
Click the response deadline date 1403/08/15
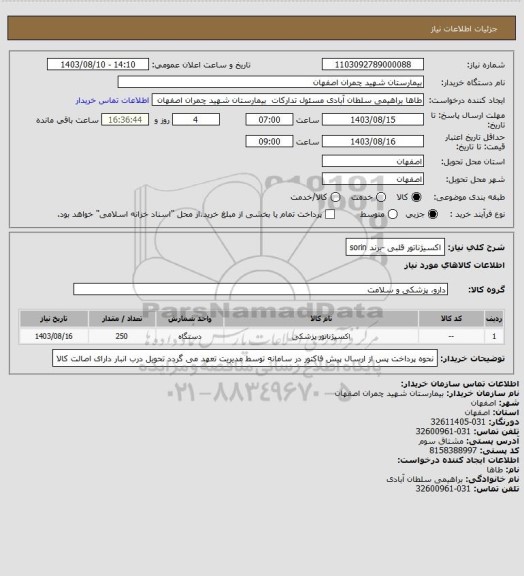373,120
